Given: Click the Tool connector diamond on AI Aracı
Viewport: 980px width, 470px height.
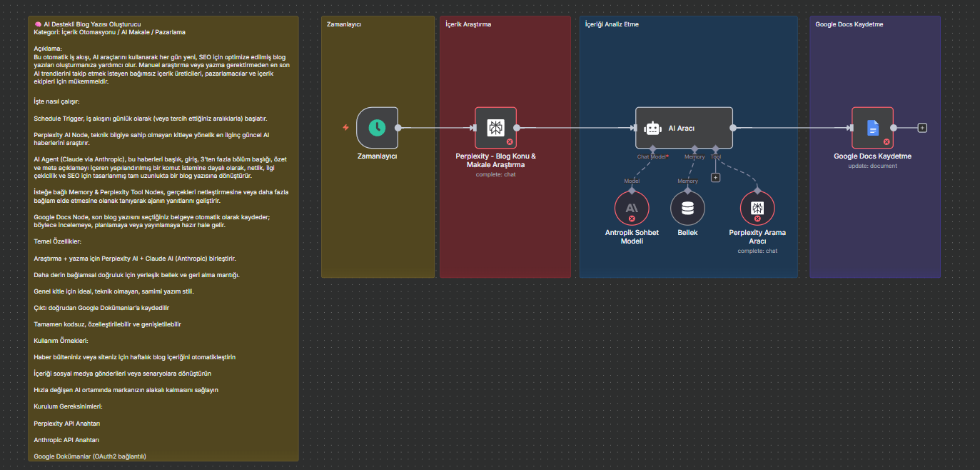Looking at the screenshot, I should tap(715, 149).
